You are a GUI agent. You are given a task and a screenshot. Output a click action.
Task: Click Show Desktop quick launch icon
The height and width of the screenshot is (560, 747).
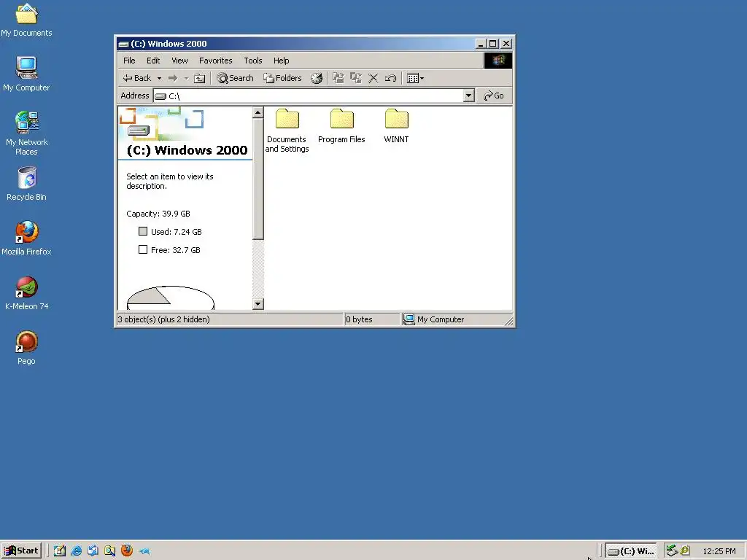tap(60, 551)
